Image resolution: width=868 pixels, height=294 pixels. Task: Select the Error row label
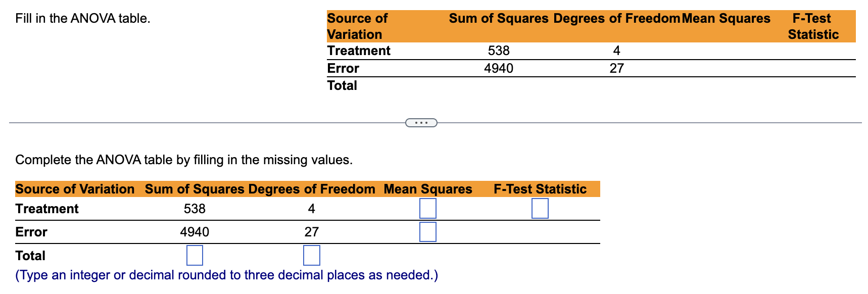[31, 231]
